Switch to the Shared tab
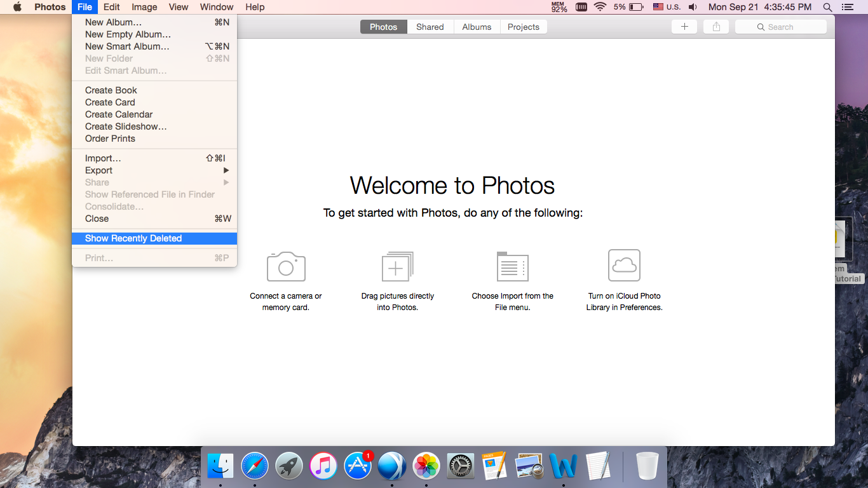This screenshot has height=488, width=868. pyautogui.click(x=430, y=27)
